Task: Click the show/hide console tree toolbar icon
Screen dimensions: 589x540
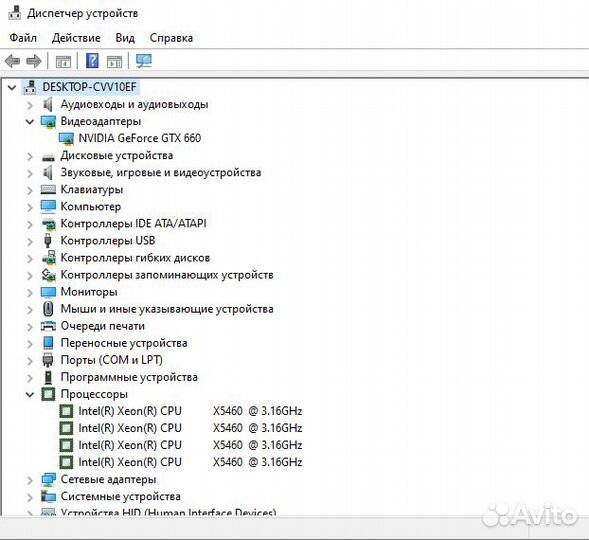Action: click(x=63, y=61)
